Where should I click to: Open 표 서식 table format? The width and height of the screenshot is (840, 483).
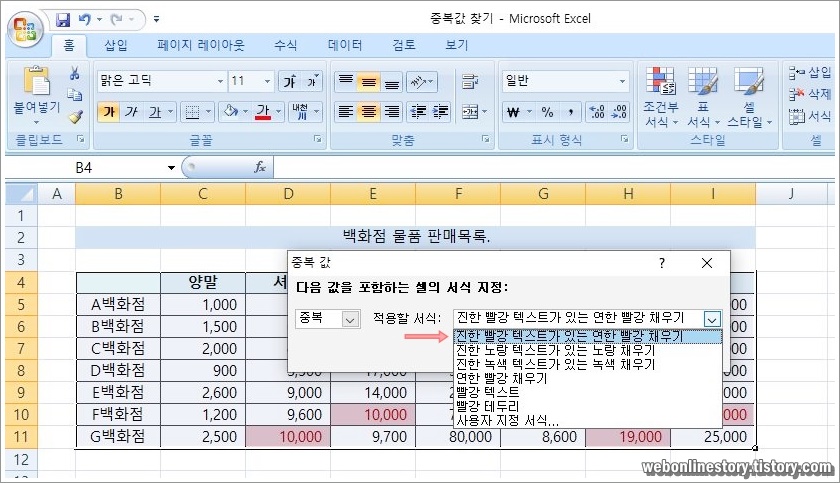coord(703,97)
